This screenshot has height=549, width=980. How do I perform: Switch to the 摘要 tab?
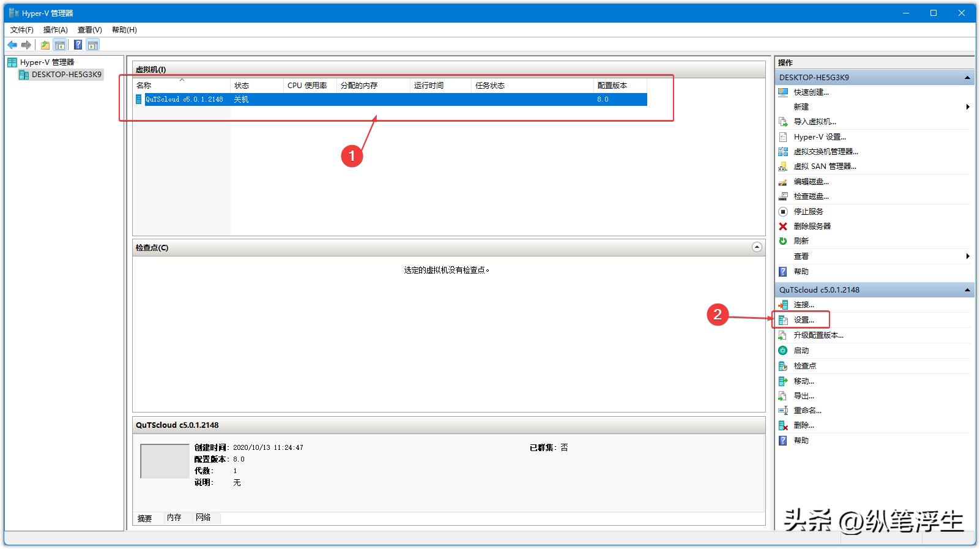click(145, 518)
